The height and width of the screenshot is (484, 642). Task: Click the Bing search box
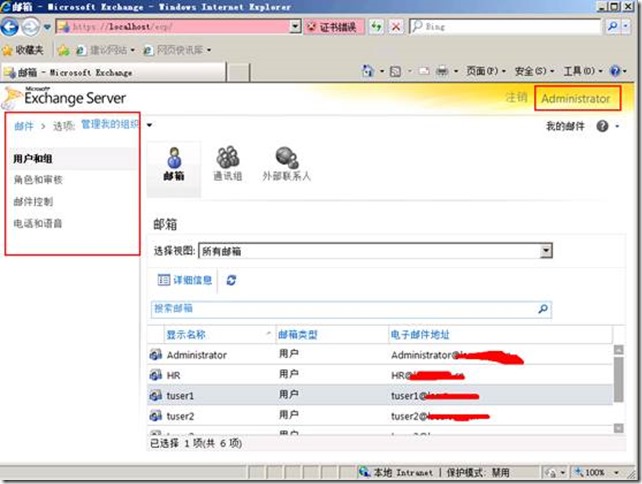tap(505, 27)
